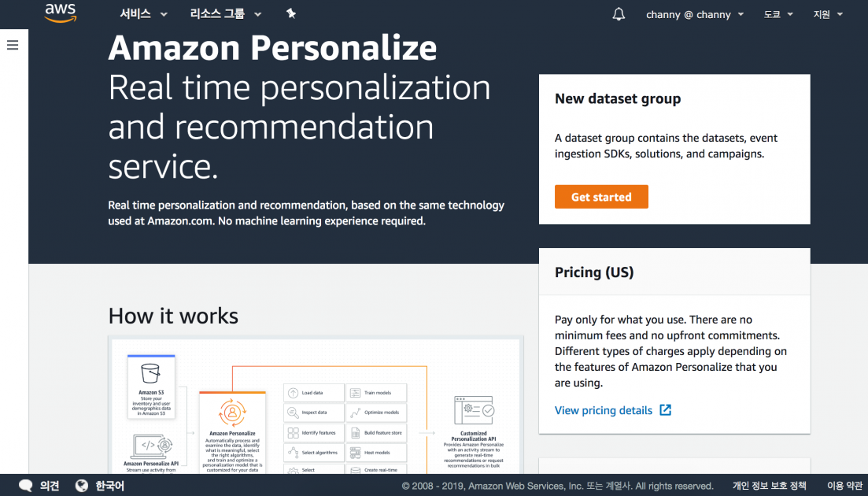Expand the 서비스 menu
This screenshot has height=496, width=868.
pyautogui.click(x=142, y=13)
